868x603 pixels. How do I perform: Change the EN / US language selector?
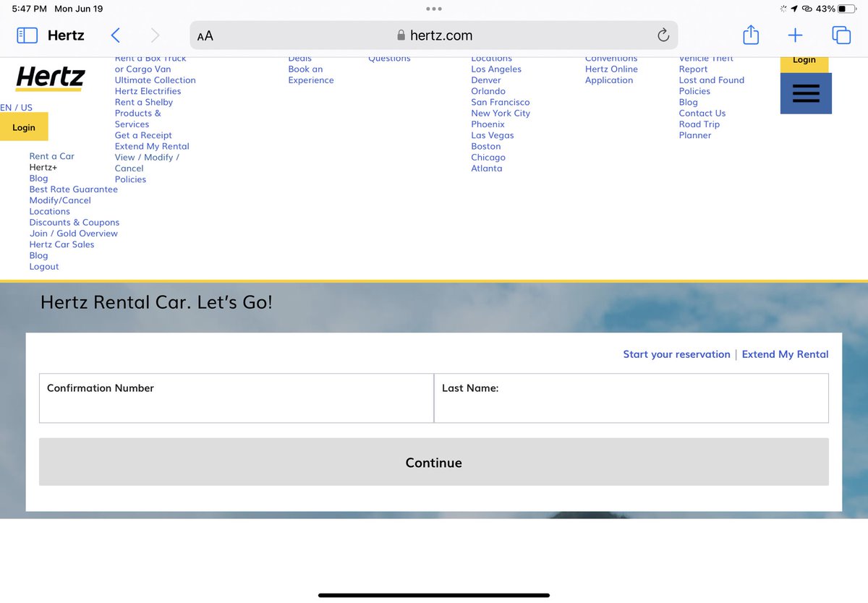[x=16, y=108]
